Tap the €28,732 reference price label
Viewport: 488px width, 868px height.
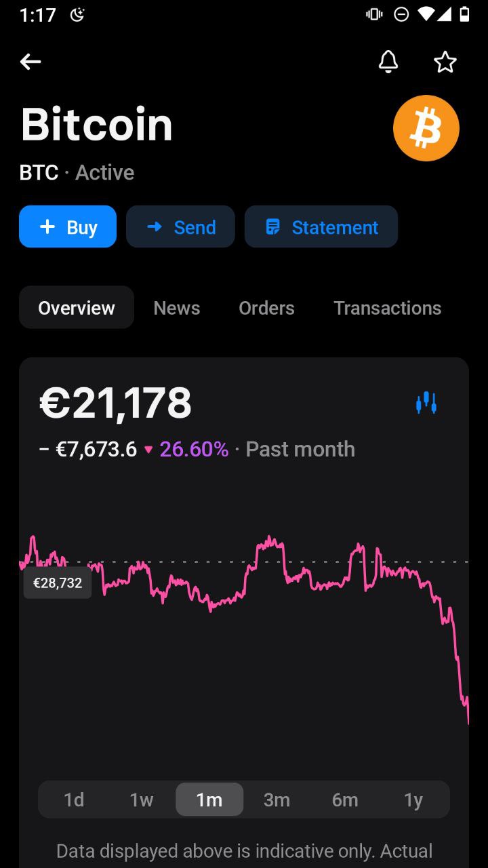coord(58,583)
